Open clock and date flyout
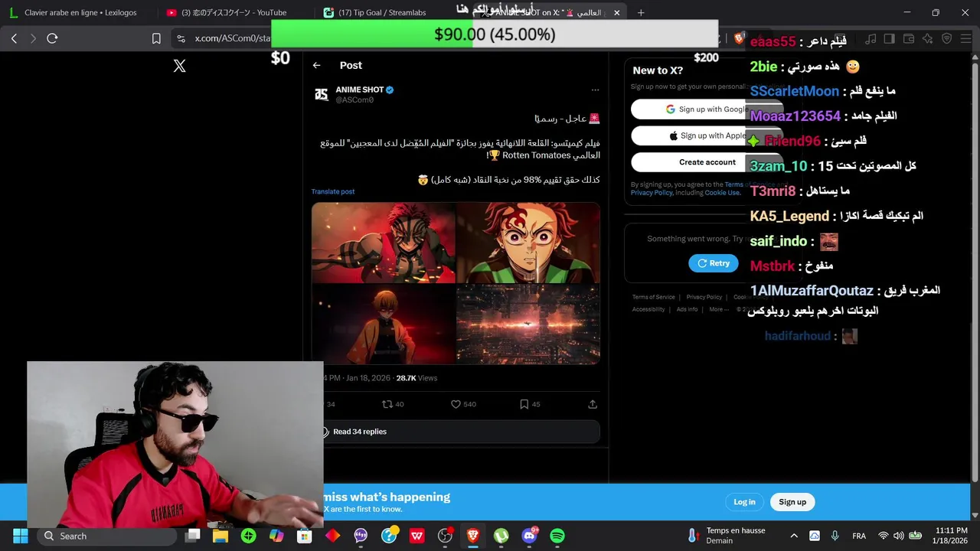This screenshot has height=551, width=980. point(951,536)
